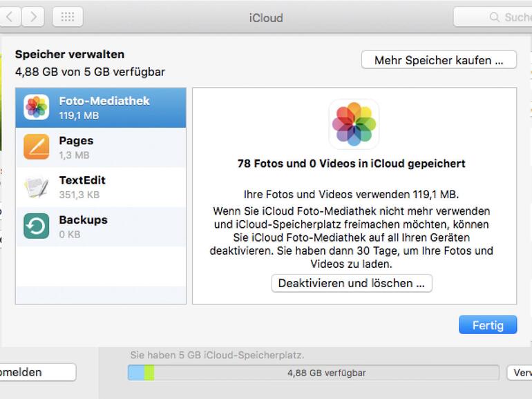
Task: Click the blue segment of storage bar
Action: (x=136, y=373)
